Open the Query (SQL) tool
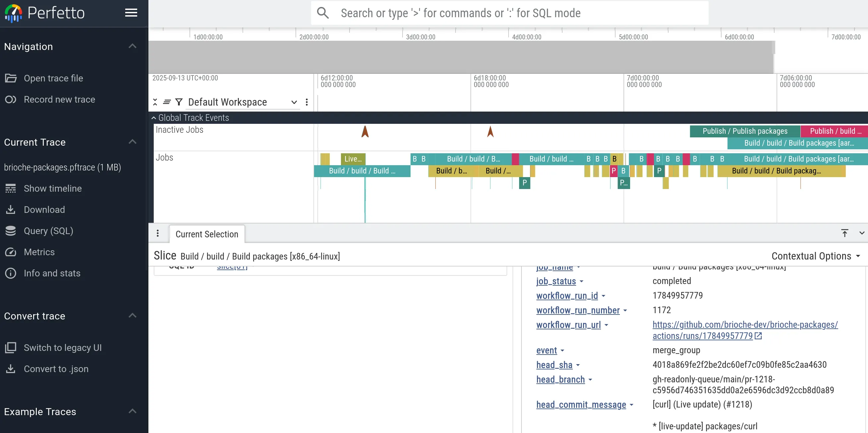 click(48, 231)
